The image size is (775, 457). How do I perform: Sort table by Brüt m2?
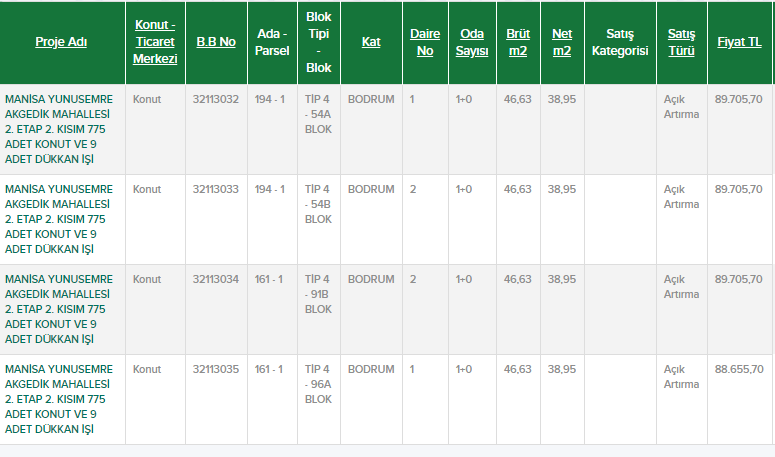pyautogui.click(x=517, y=42)
